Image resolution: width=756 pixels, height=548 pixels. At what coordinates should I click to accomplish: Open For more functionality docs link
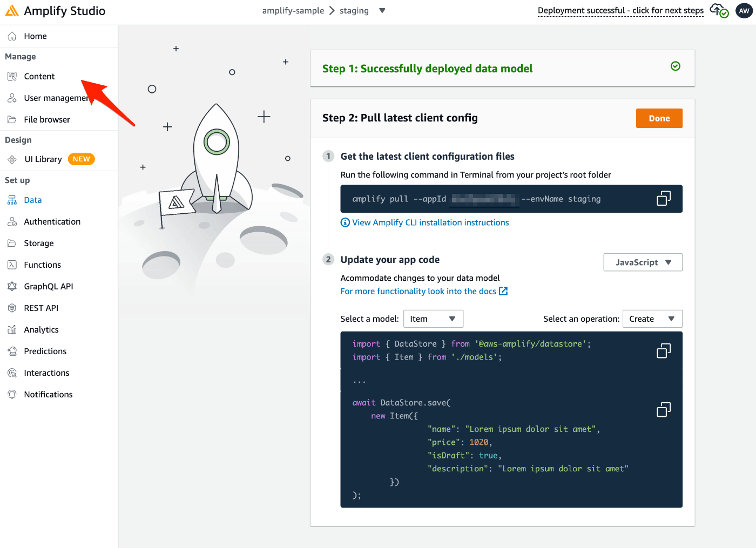click(x=418, y=292)
